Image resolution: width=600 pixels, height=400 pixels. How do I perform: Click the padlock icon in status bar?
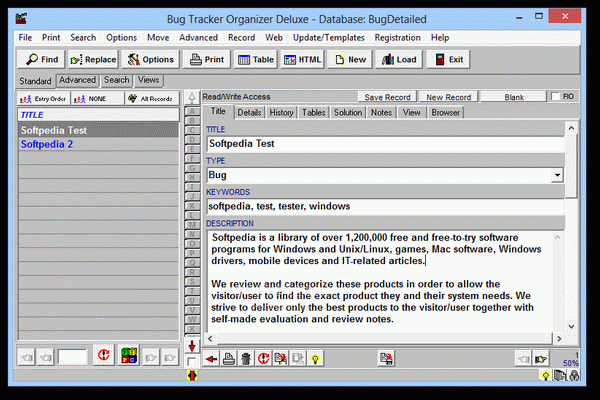coord(574,376)
